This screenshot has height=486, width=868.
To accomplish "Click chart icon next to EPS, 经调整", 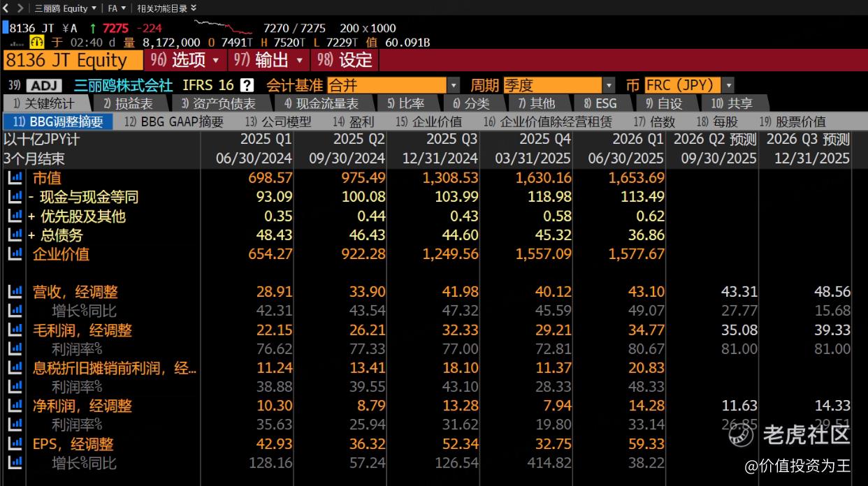I will point(15,444).
